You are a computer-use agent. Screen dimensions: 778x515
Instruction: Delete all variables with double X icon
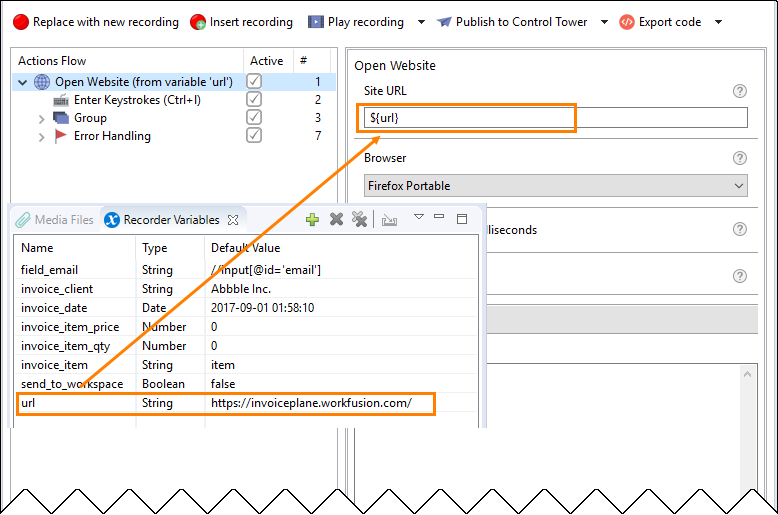pyautogui.click(x=359, y=219)
